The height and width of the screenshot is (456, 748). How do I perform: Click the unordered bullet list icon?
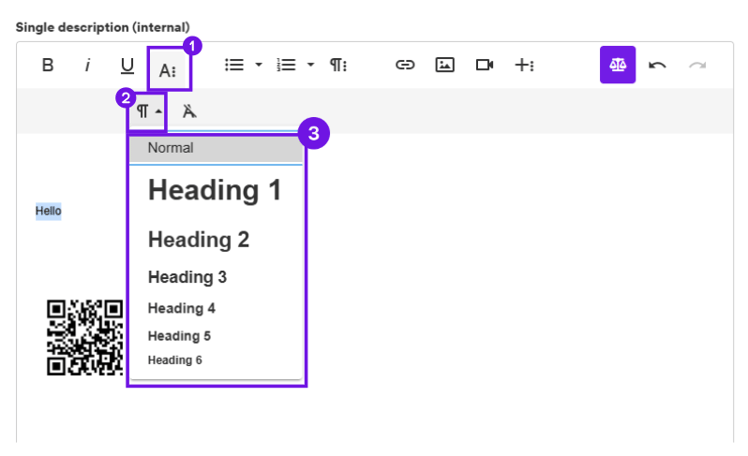pyautogui.click(x=234, y=65)
